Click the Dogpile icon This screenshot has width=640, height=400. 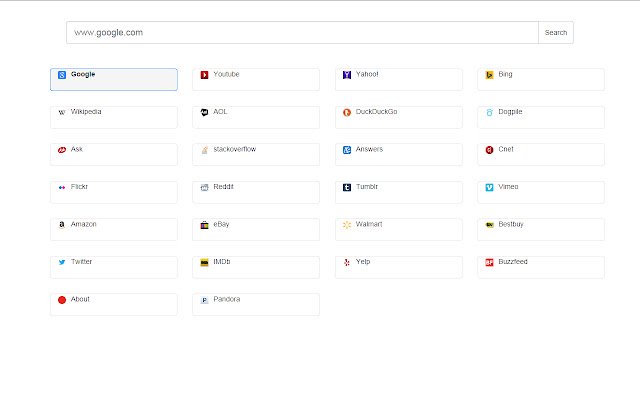tap(489, 112)
